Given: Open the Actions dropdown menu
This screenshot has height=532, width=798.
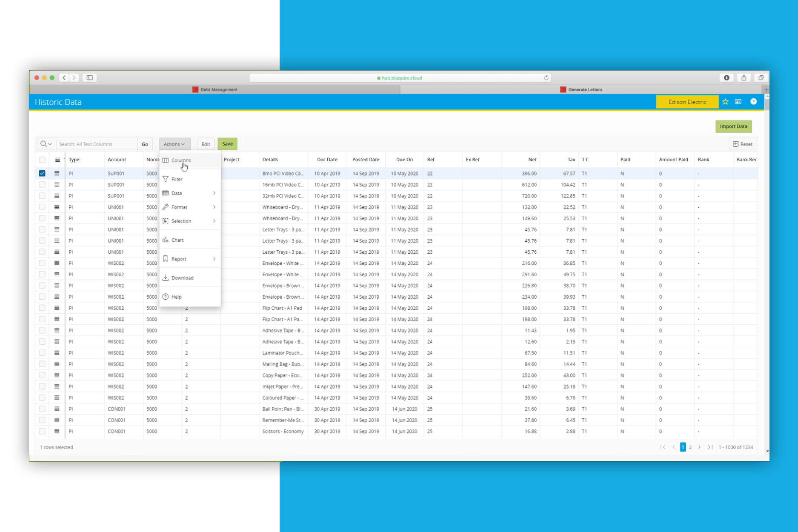Looking at the screenshot, I should click(174, 144).
